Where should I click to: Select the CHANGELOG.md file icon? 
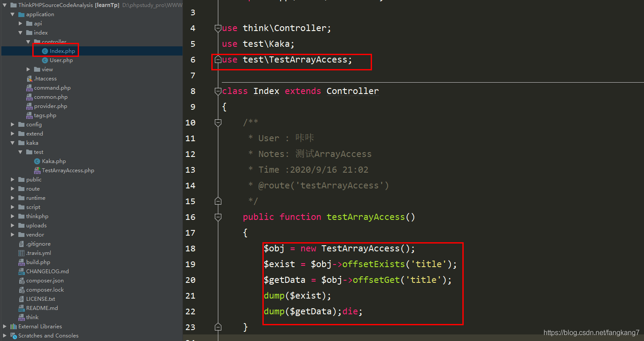pos(21,271)
